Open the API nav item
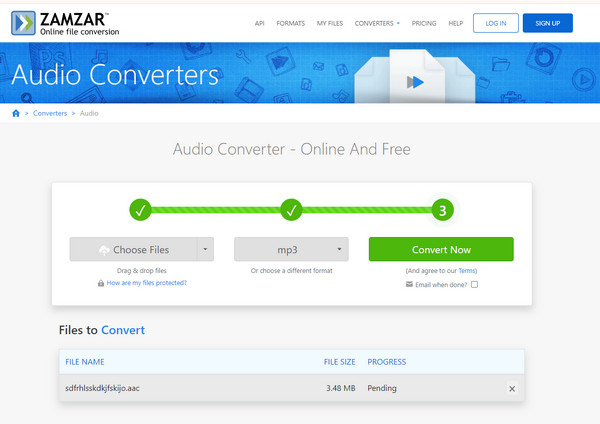 click(x=259, y=23)
